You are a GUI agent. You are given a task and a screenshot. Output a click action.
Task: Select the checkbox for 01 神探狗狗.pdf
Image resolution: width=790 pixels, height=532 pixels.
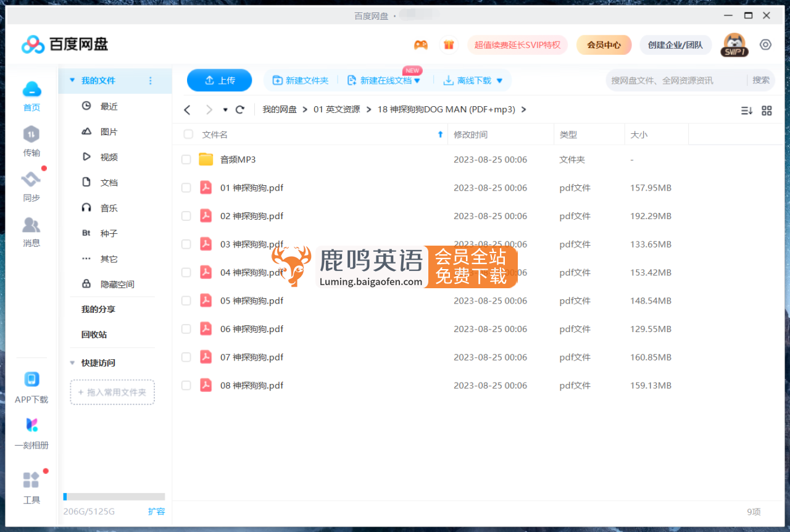point(186,188)
